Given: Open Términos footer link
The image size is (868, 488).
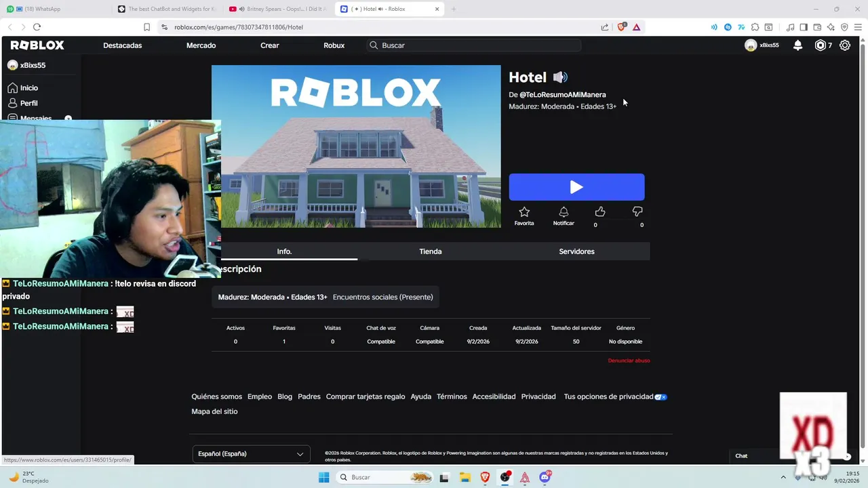Looking at the screenshot, I should pos(452,396).
